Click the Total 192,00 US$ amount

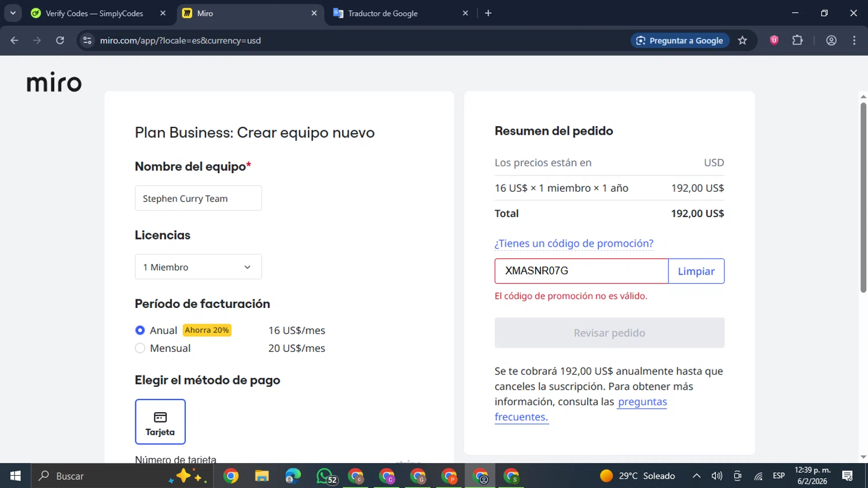697,213
